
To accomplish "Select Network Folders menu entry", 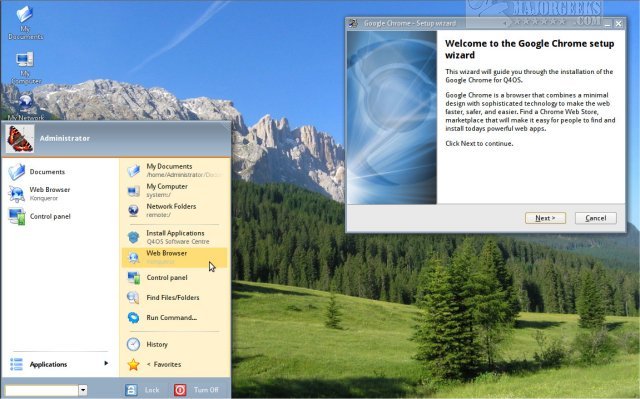I will [x=174, y=211].
